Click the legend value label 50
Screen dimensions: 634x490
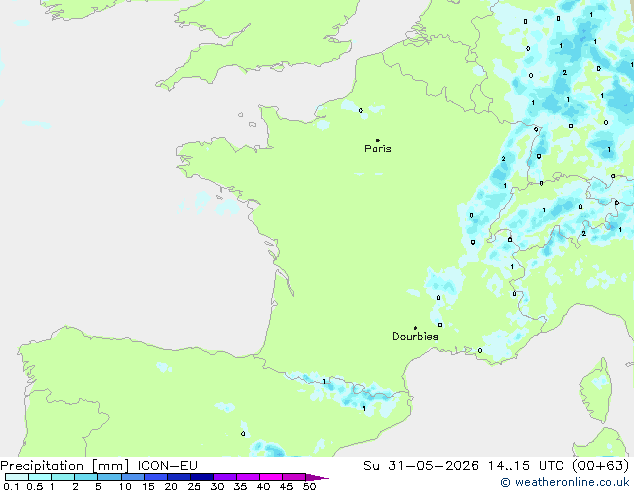[x=309, y=486]
